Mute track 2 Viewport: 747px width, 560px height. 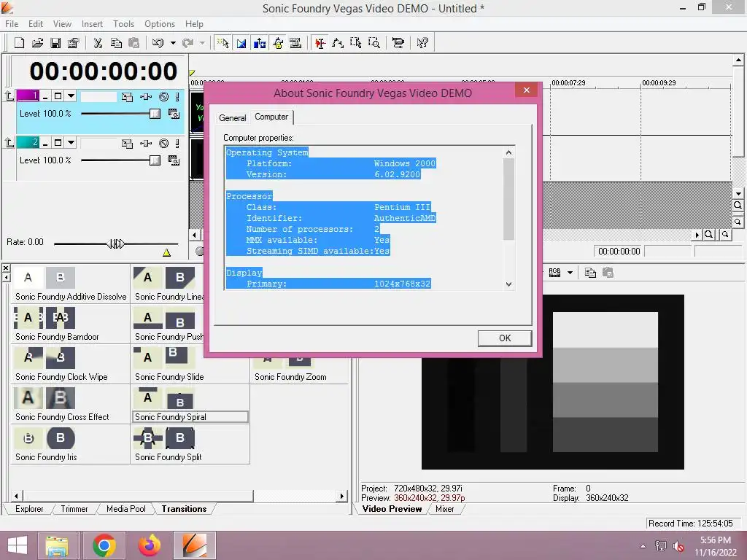164,144
